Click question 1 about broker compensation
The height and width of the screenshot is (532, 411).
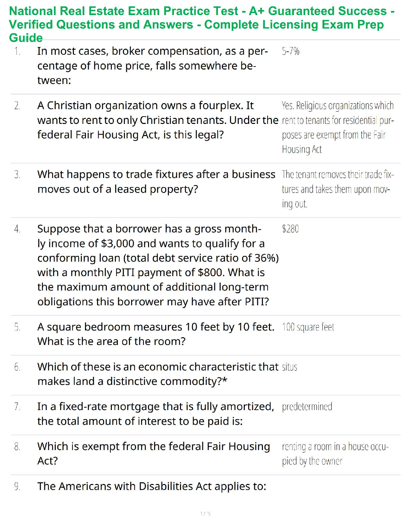pos(152,65)
